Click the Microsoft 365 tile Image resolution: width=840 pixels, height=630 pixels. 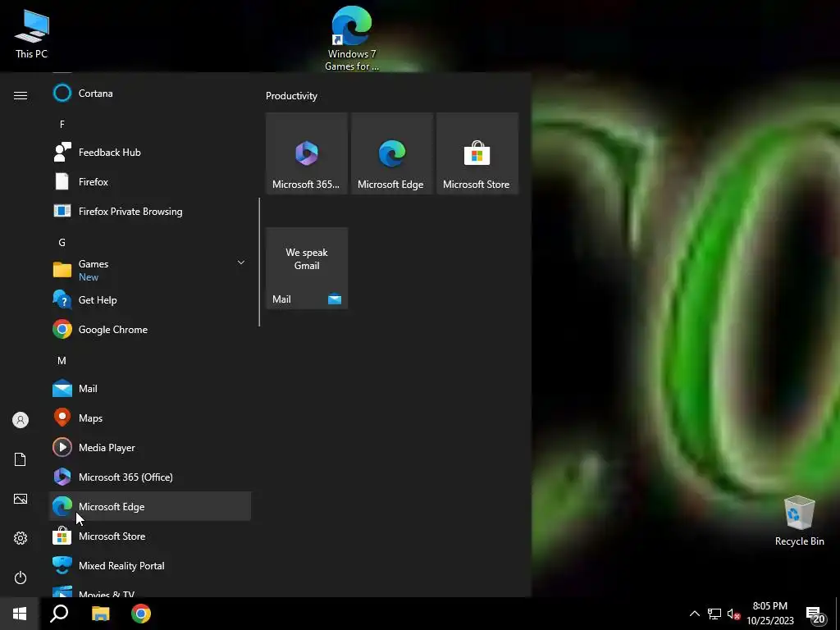(x=307, y=153)
